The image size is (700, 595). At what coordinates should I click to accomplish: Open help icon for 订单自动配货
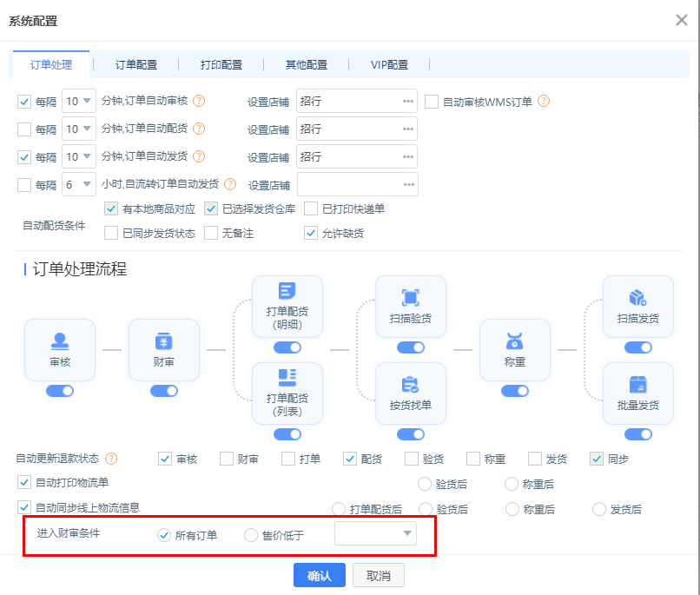[x=199, y=129]
